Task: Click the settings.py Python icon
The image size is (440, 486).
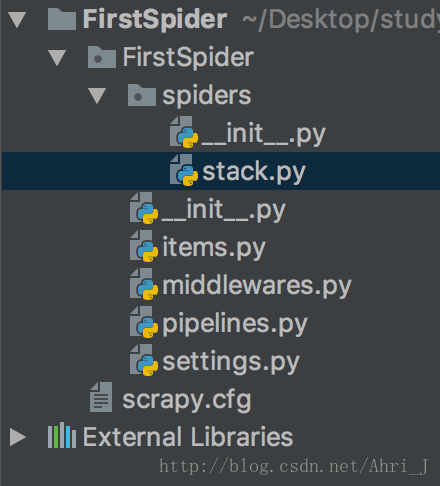Action: (144, 360)
